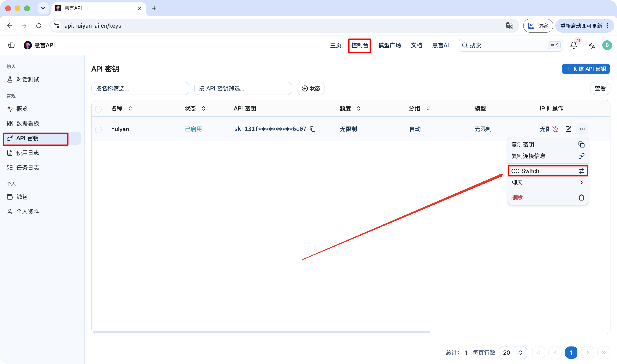The width and height of the screenshot is (617, 364).
Task: Add a 状态 filter
Action: 311,88
